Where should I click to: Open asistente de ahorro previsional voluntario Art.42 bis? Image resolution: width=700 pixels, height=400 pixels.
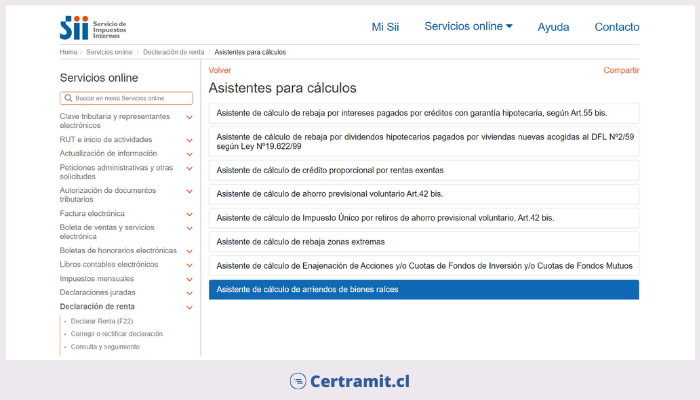[x=424, y=194]
